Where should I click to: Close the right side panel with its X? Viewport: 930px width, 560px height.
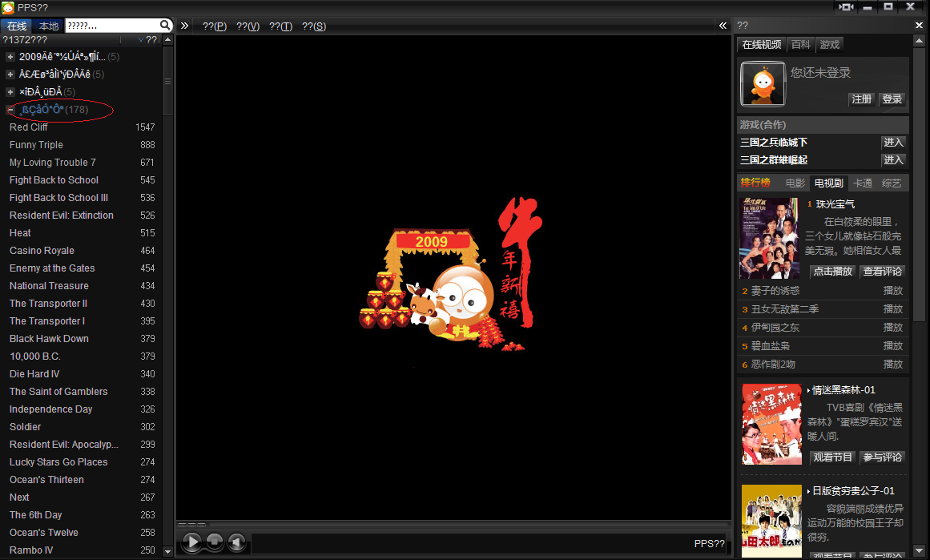point(919,26)
